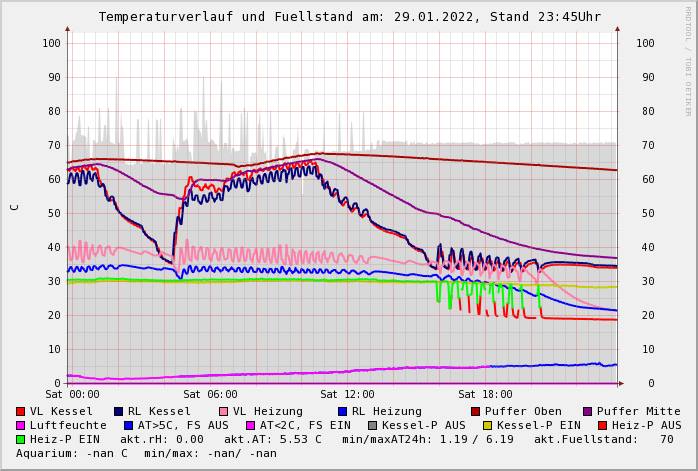Image resolution: width=698 pixels, height=471 pixels.
Task: Click the 'AT>5C, FS AUS' legend label
Action: [183, 426]
